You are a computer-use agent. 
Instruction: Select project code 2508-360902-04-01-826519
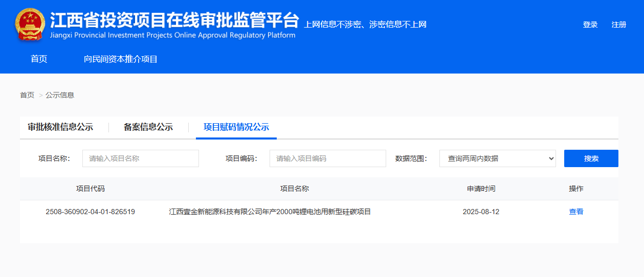(91, 212)
